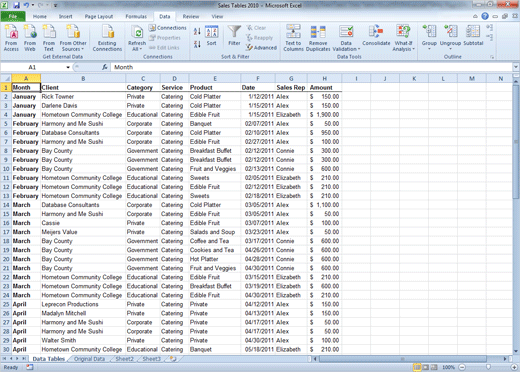The height and width of the screenshot is (372, 520).
Task: Click the Insert Function fx icon
Action: point(105,67)
